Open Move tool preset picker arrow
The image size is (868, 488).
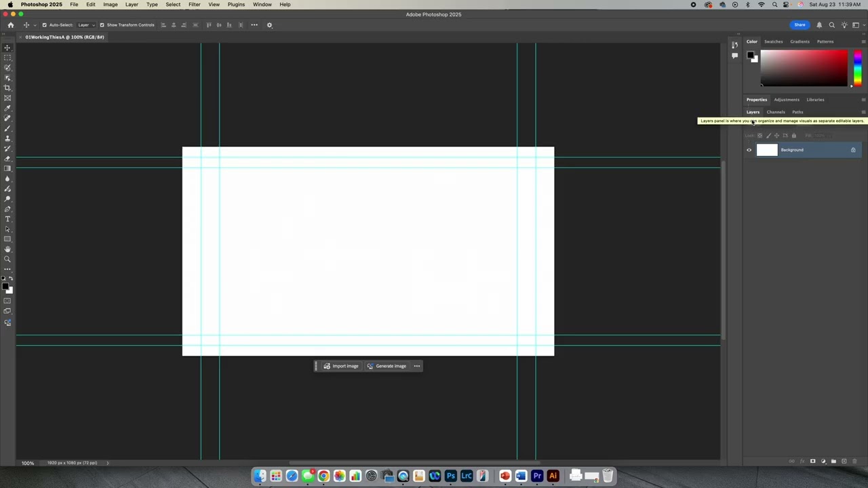click(35, 25)
